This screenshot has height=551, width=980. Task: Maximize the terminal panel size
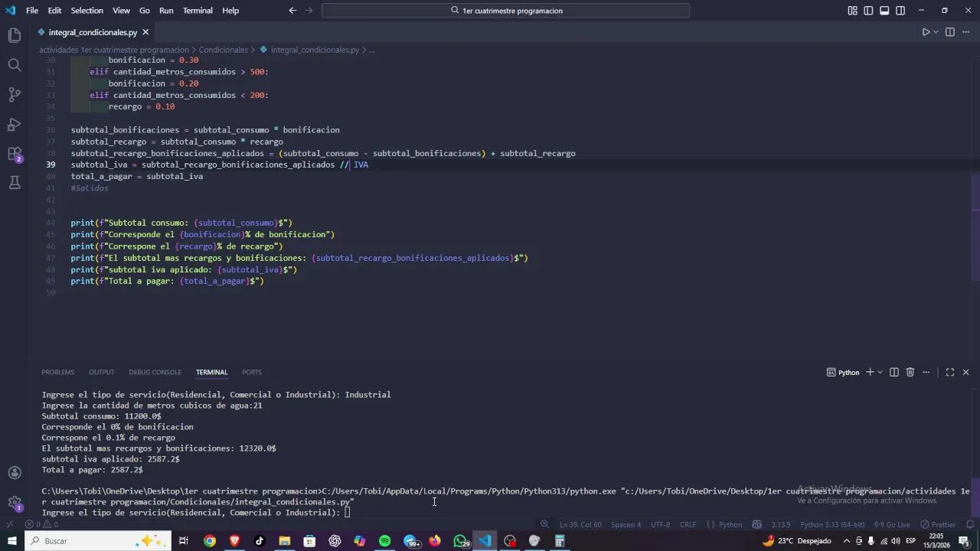pos(950,373)
